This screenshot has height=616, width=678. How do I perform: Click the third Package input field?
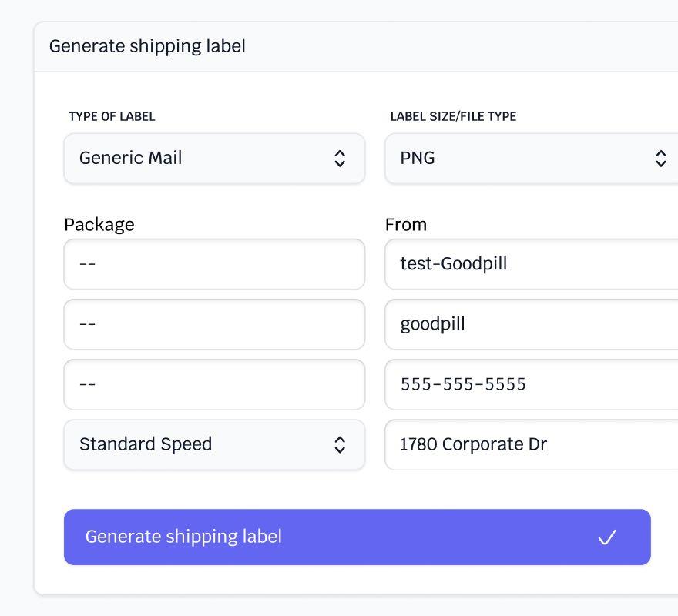tap(214, 384)
